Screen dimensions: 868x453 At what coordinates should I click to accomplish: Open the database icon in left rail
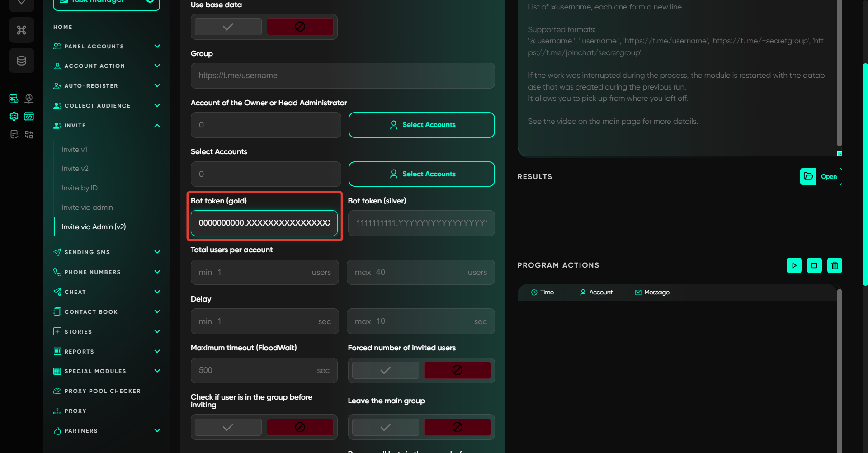(x=21, y=61)
